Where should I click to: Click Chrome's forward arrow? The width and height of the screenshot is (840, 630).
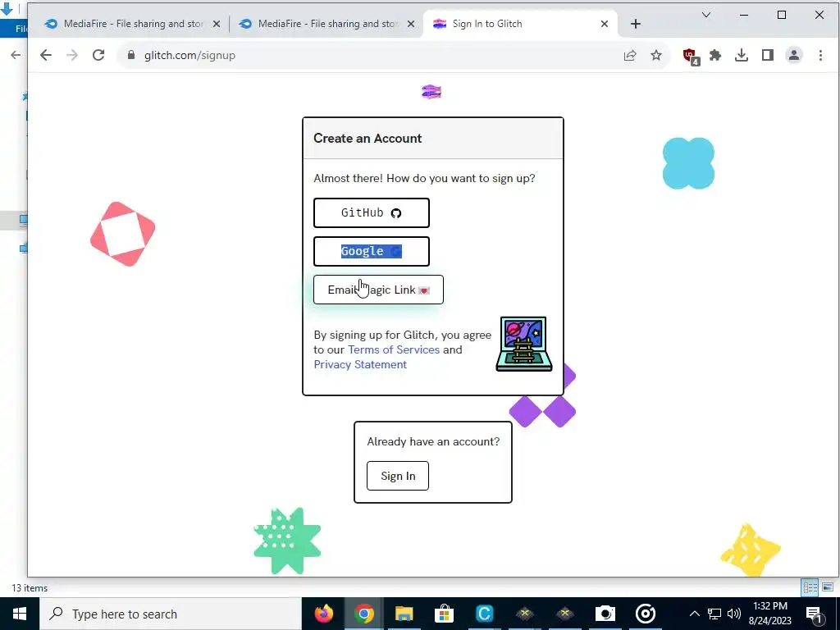[x=72, y=55]
